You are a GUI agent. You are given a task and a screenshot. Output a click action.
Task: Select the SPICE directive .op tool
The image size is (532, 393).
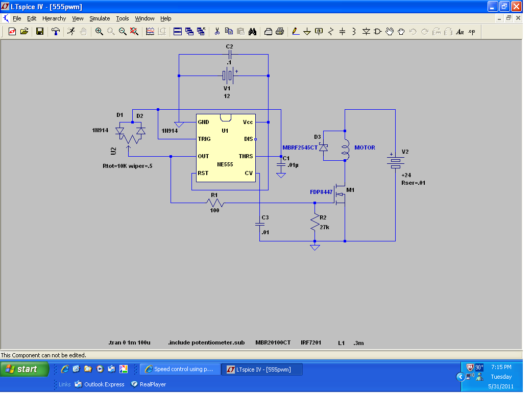click(x=472, y=32)
